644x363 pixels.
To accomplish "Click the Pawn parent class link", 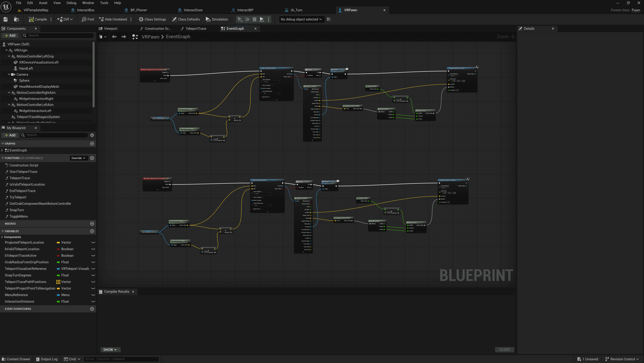I will tap(635, 10).
